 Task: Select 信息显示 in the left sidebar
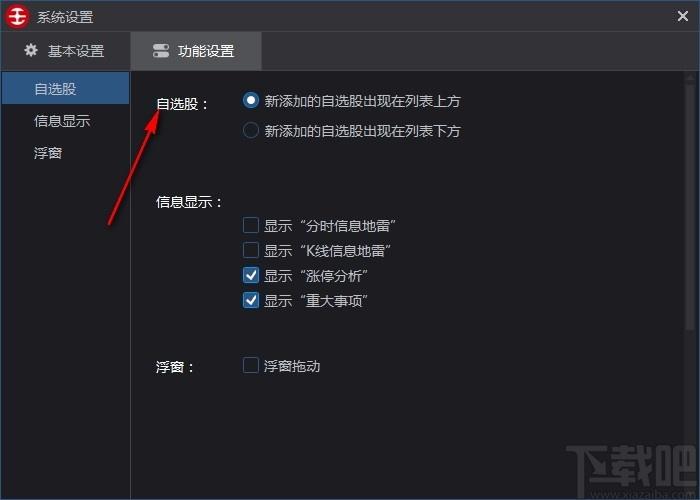pos(65,121)
